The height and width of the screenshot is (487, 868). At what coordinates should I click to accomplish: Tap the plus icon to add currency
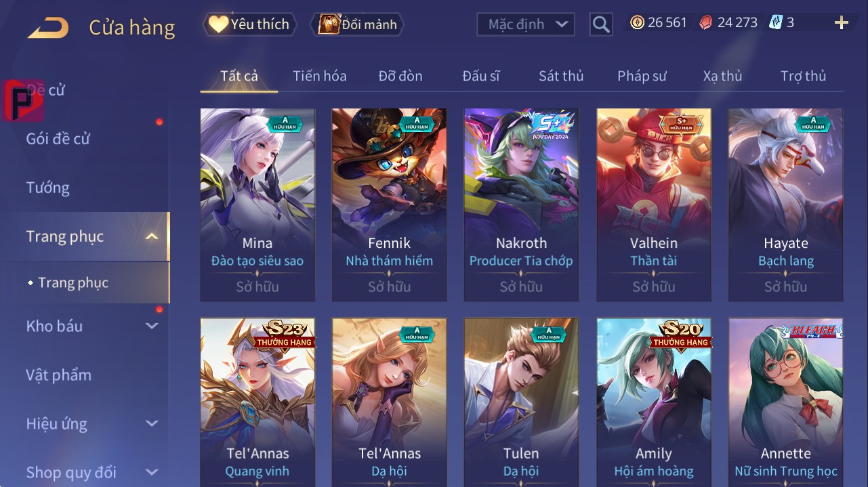tap(842, 23)
